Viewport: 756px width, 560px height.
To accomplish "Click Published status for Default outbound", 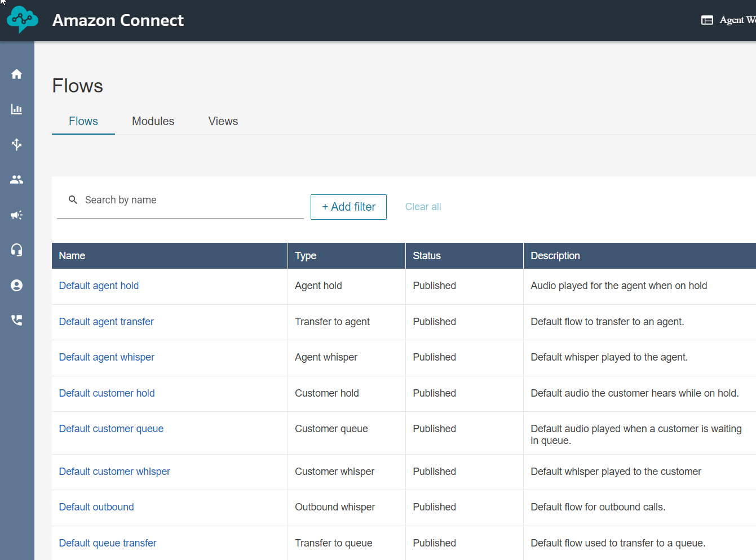I will pos(434,507).
